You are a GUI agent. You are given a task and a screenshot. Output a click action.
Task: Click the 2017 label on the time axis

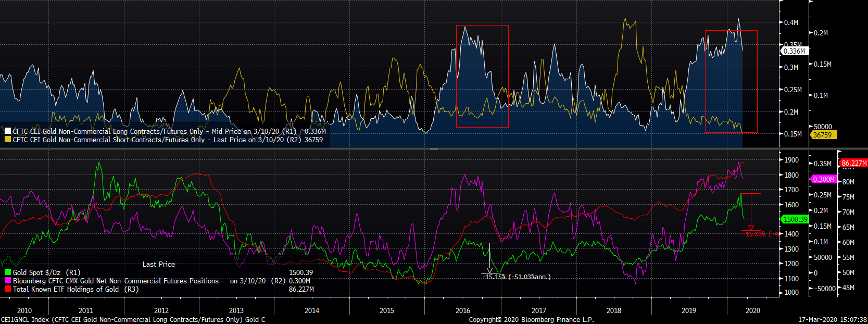[539, 310]
